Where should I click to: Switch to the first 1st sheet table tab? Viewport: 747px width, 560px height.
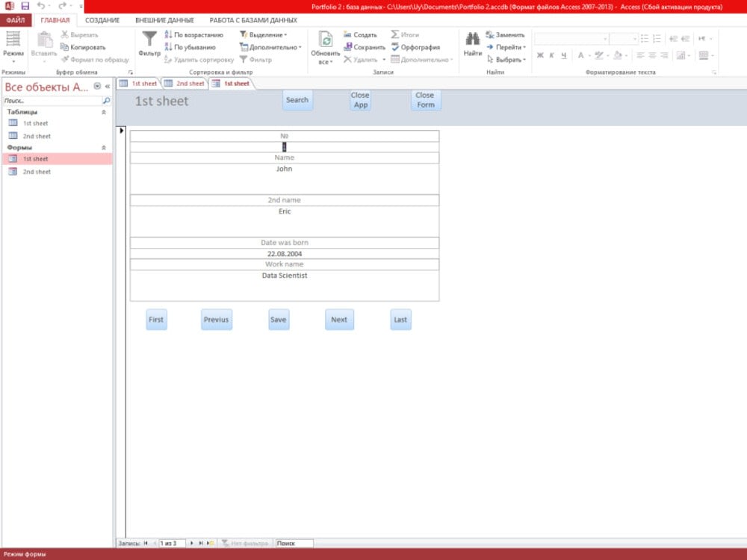138,84
